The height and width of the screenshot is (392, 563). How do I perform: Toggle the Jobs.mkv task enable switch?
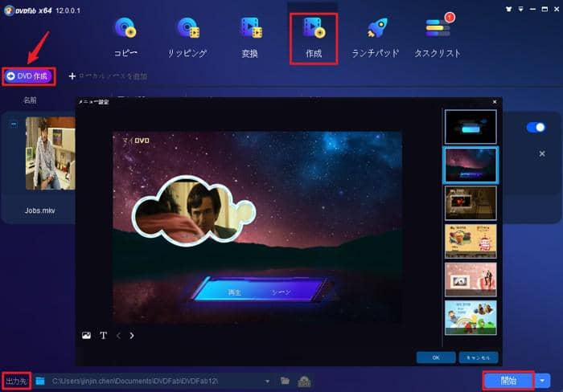[536, 127]
